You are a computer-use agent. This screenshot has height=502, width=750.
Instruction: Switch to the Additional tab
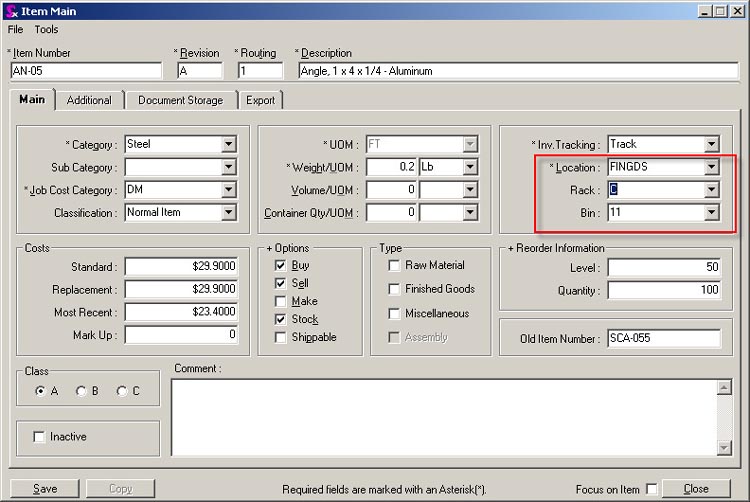[89, 100]
